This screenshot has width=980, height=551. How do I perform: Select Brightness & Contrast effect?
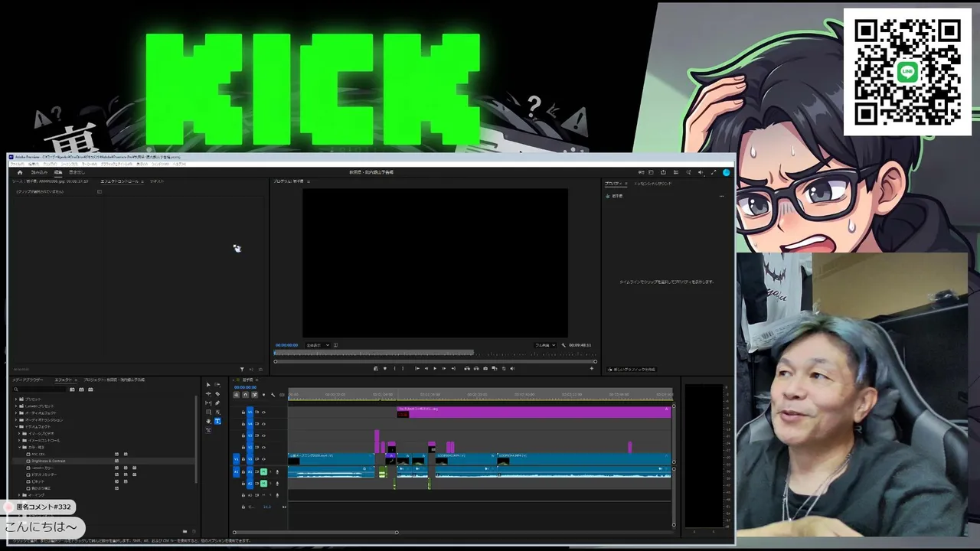pyautogui.click(x=47, y=461)
